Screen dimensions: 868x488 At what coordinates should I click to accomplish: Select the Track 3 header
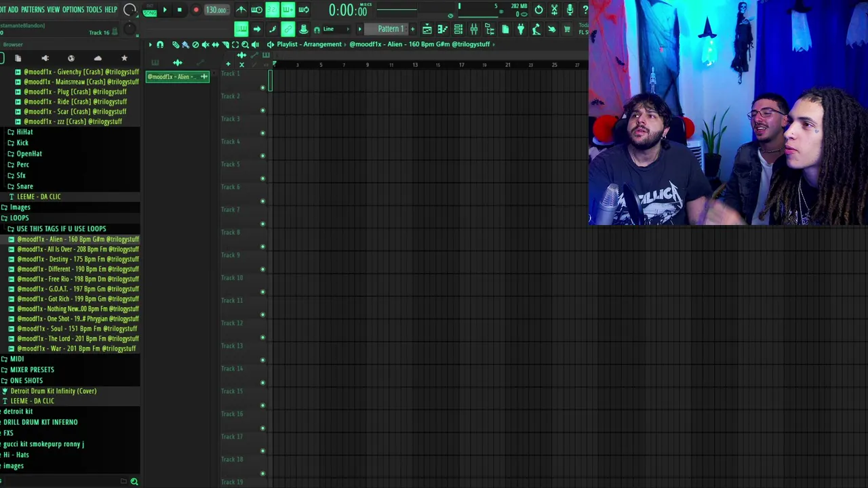coord(244,125)
